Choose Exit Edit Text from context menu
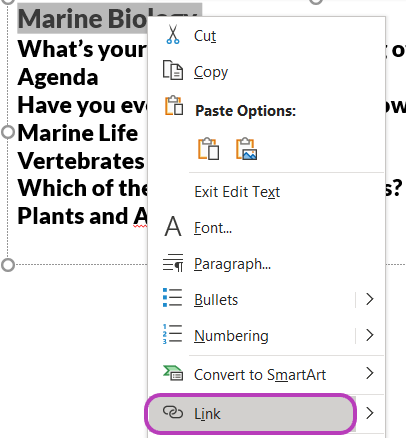The height and width of the screenshot is (438, 406). (x=237, y=192)
